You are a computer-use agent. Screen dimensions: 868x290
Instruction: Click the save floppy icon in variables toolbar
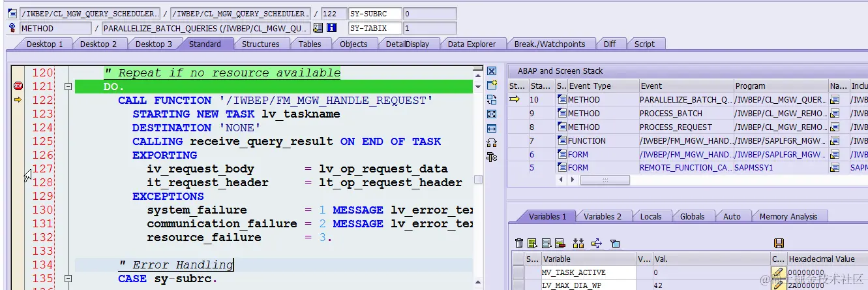pyautogui.click(x=779, y=244)
